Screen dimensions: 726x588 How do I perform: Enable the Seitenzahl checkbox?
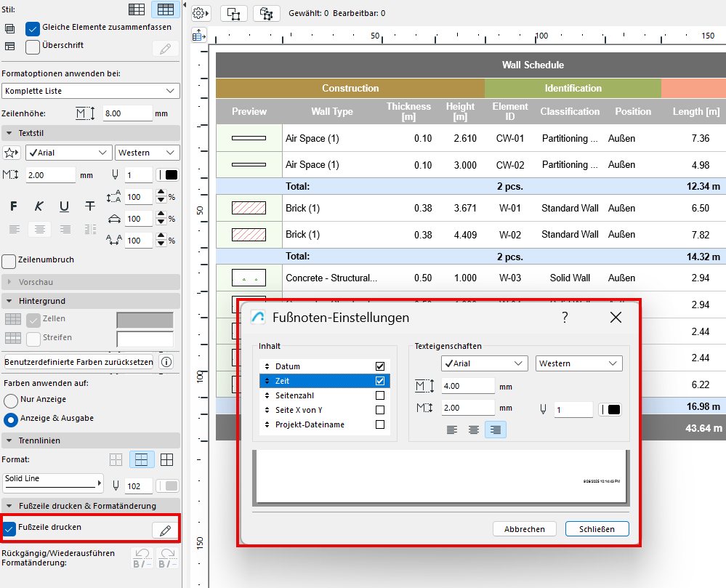click(380, 395)
